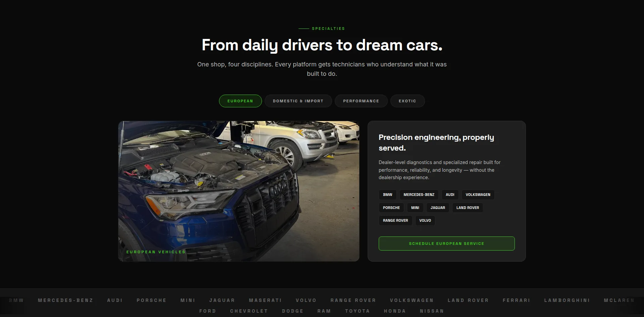
Task: Click 'Mini' in the bottom brand strip
Action: pos(188,300)
